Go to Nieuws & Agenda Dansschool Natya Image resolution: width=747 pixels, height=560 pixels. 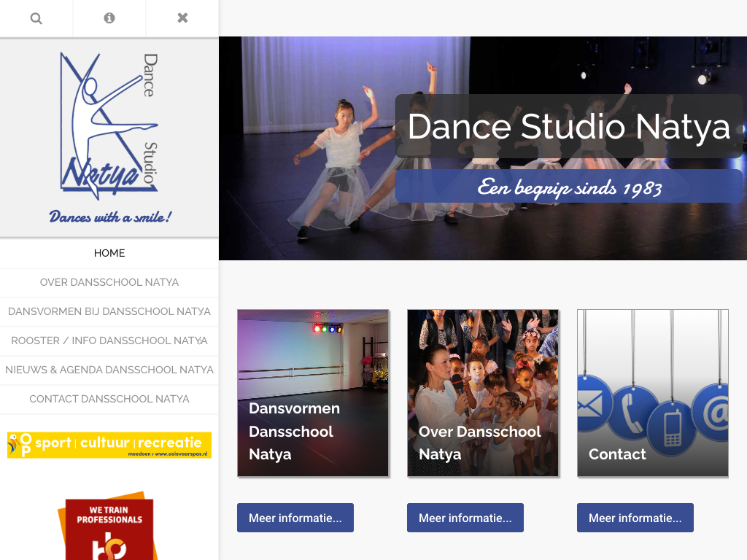(109, 370)
